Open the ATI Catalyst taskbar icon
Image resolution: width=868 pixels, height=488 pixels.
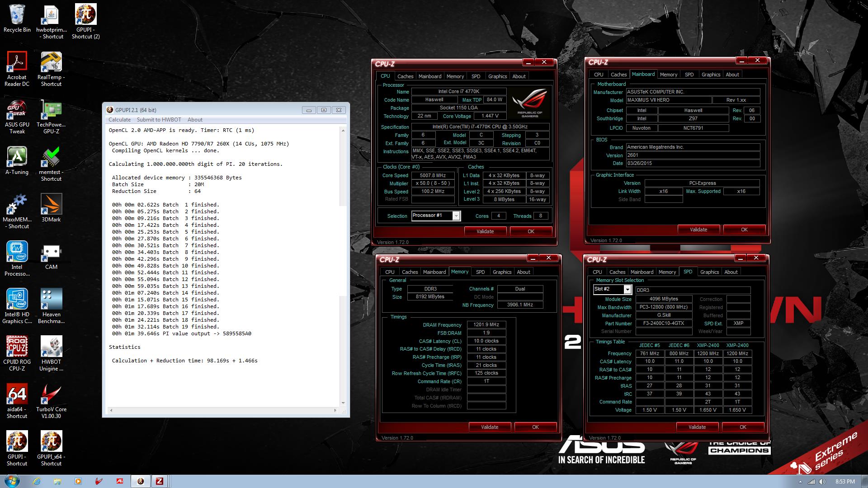(120, 481)
